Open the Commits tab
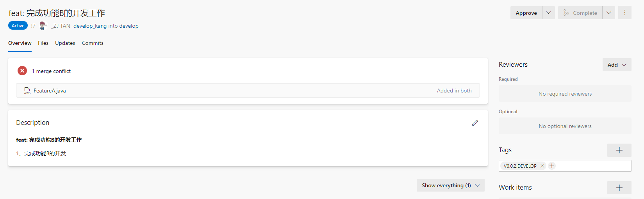Screen dimensions: 644x199 (x=93, y=43)
